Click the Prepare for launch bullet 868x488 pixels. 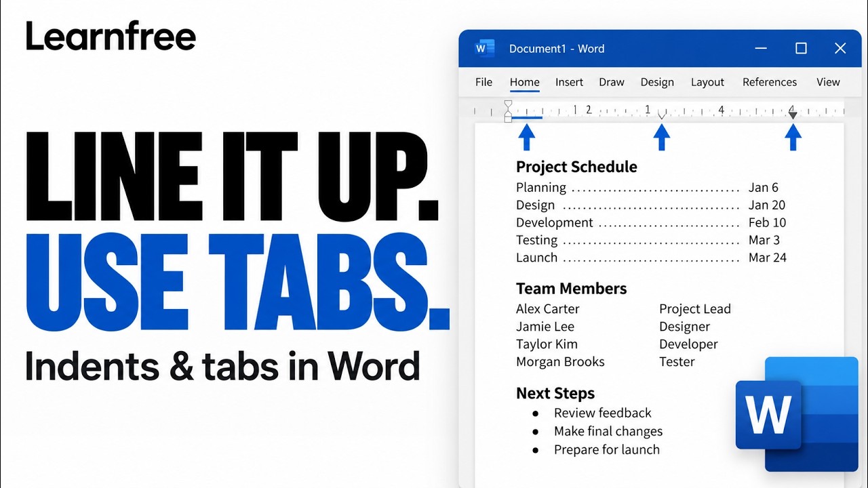coord(606,449)
